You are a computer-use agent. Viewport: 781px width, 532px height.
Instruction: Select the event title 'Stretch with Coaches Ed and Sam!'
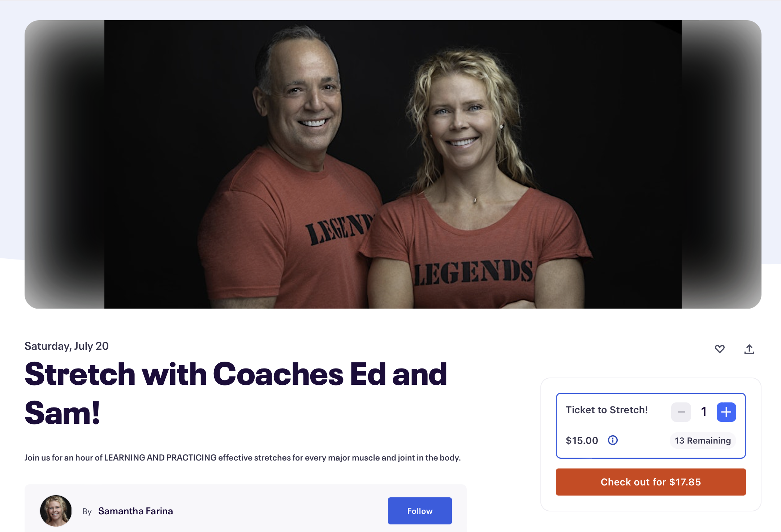coord(236,393)
